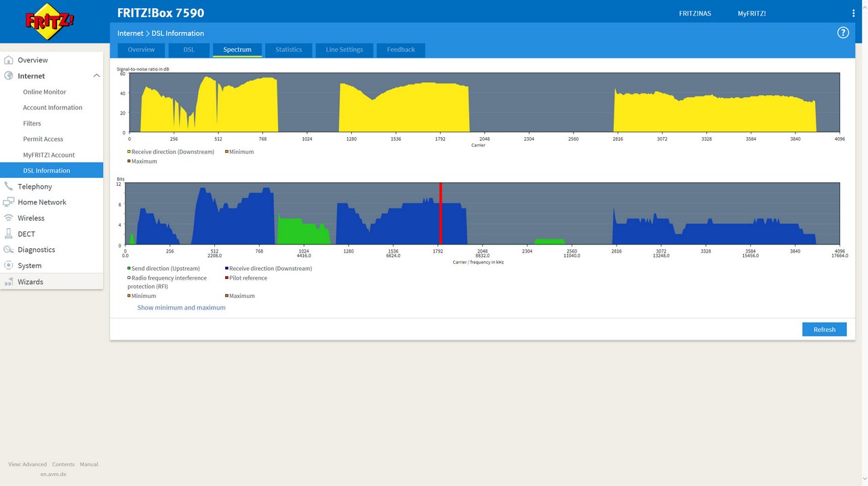Open Manual footer link

(x=89, y=464)
